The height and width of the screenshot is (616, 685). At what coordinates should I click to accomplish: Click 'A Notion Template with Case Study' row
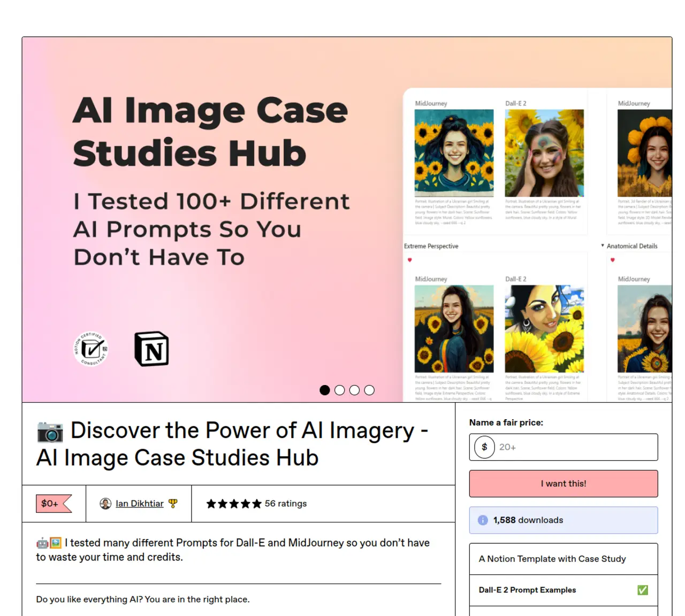(564, 559)
